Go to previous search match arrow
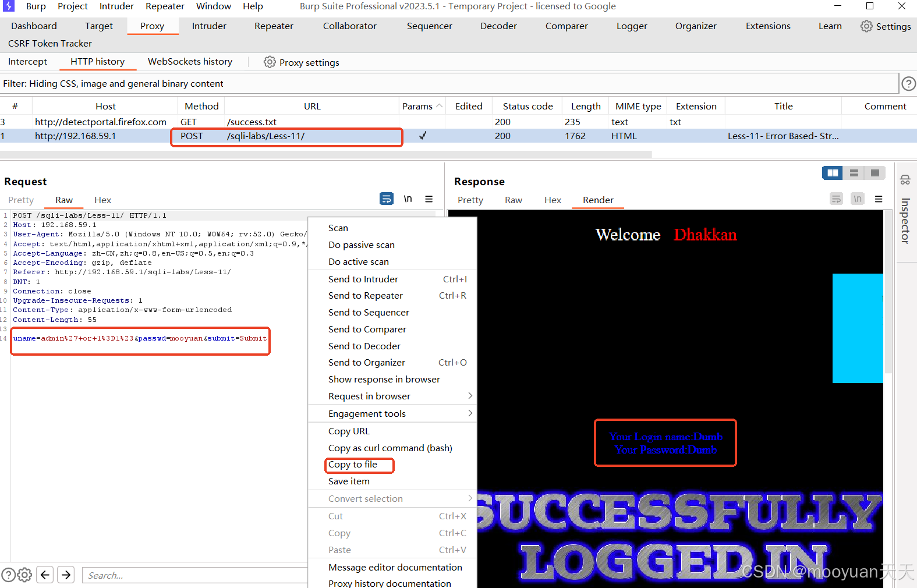Image resolution: width=917 pixels, height=588 pixels. pyautogui.click(x=45, y=575)
